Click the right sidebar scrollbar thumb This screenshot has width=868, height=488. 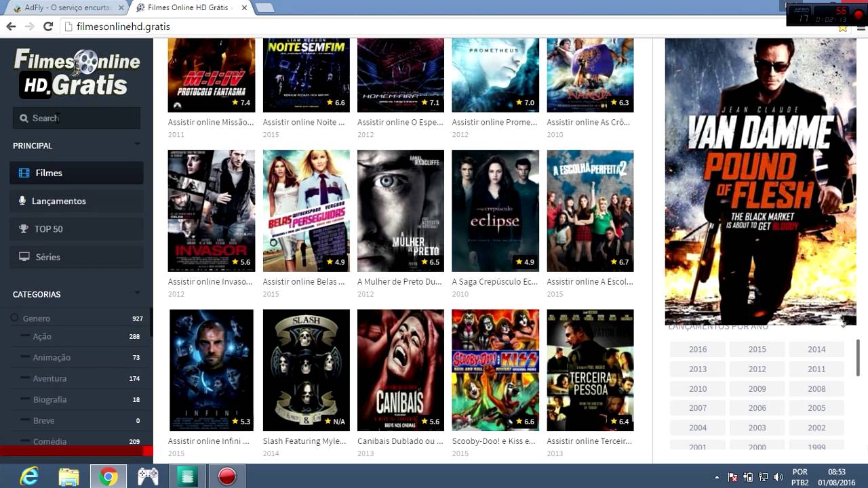858,357
